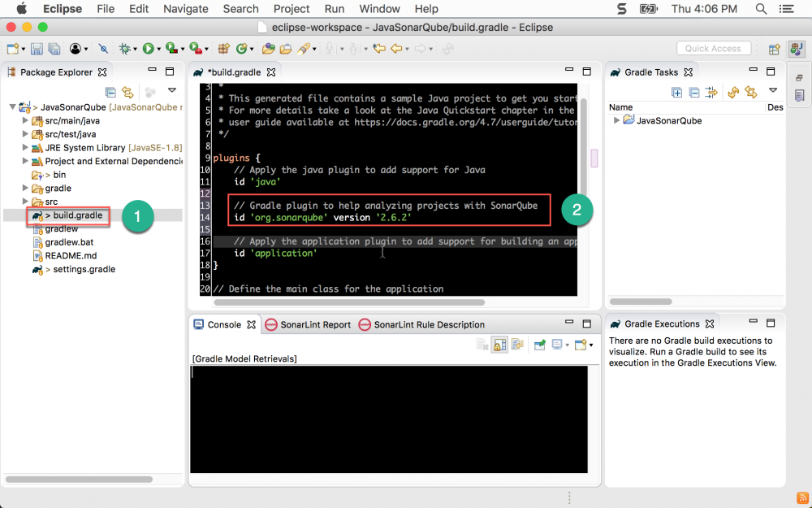
Task: Click the New Java Package icon
Action: pyautogui.click(x=224, y=49)
